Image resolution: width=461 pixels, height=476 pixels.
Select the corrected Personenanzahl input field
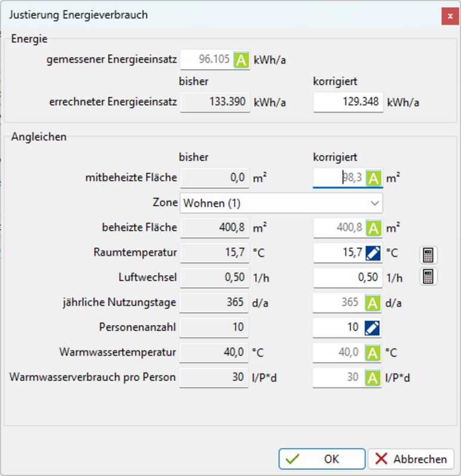337,327
